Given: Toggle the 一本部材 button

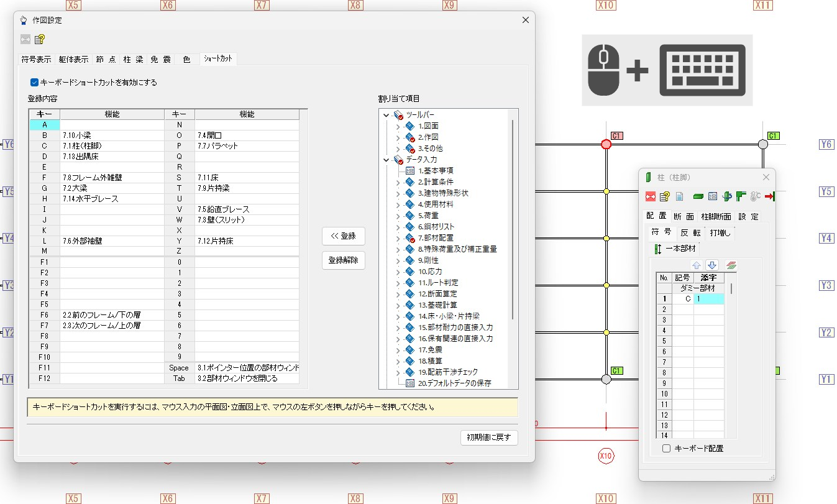Looking at the screenshot, I should click(x=675, y=249).
